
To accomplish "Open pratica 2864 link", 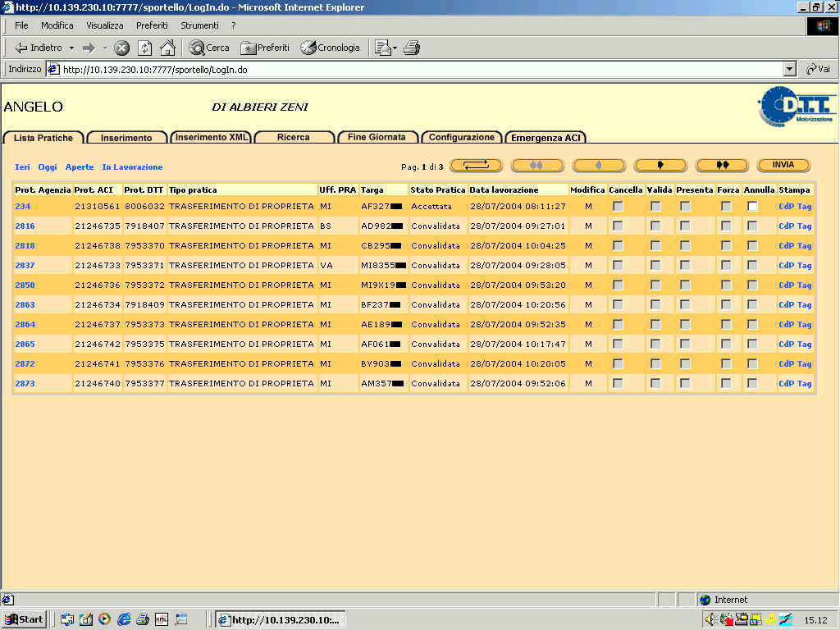I will tap(25, 325).
